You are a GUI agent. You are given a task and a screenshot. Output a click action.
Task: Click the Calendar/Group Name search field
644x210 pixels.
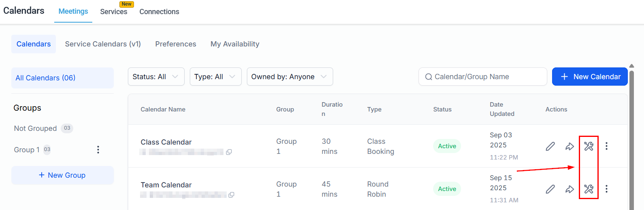(482, 77)
